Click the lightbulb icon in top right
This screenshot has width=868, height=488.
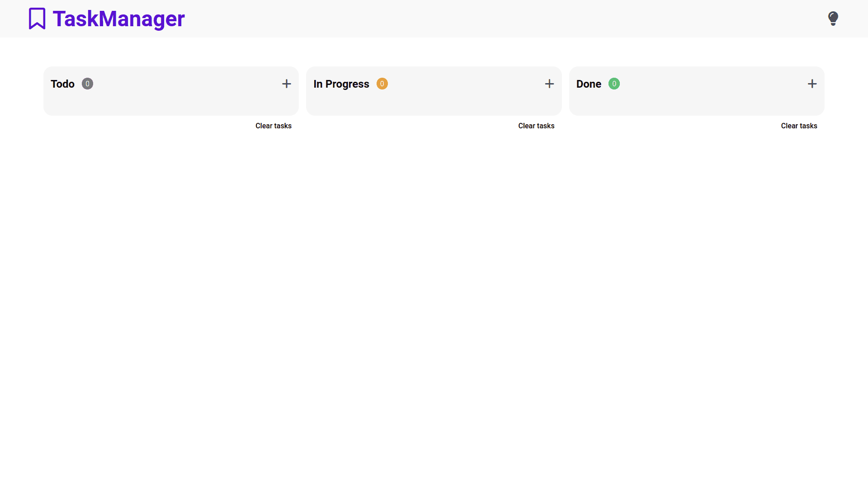[x=833, y=18]
